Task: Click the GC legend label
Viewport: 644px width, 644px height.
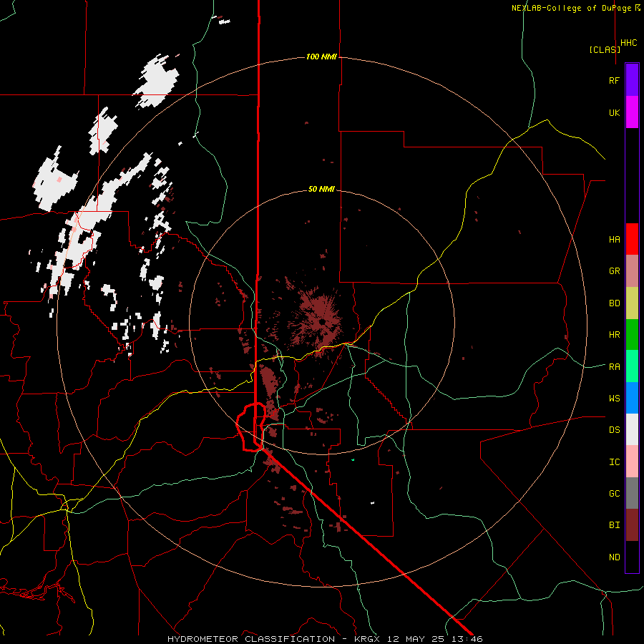Action: tap(614, 494)
